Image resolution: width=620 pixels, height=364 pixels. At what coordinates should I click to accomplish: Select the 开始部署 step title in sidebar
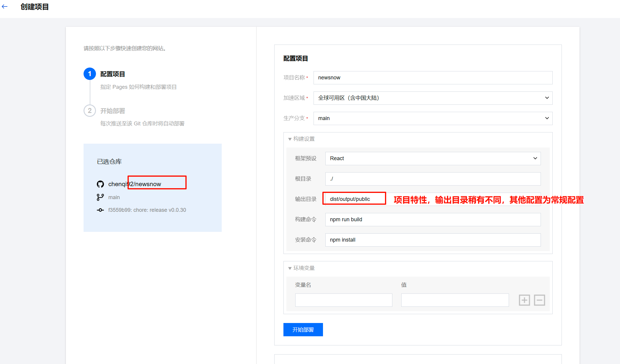pyautogui.click(x=112, y=111)
